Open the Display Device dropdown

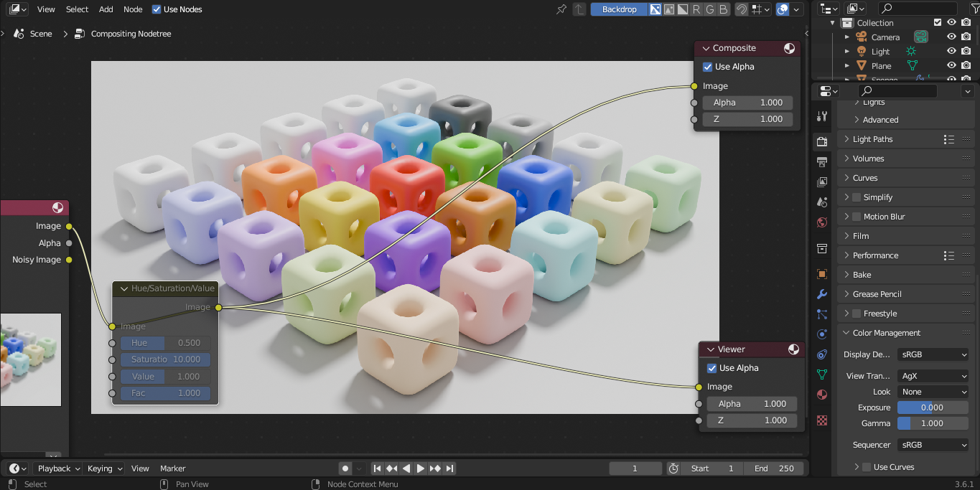(x=933, y=354)
